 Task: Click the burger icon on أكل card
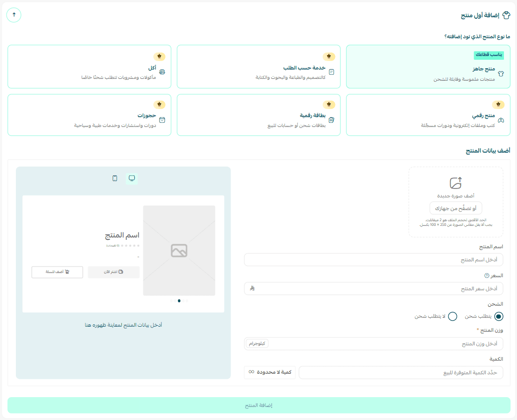click(x=162, y=72)
